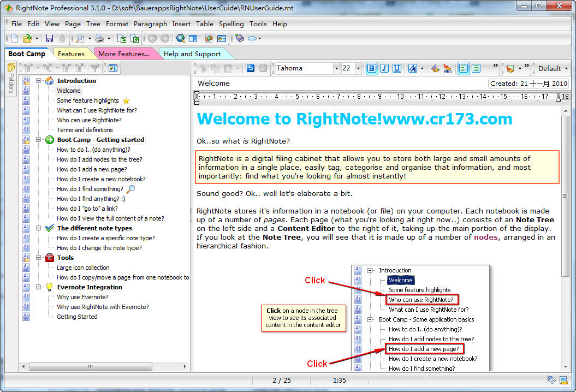Click the 'nodes' link in the text
576x392 pixels.
tap(485, 237)
